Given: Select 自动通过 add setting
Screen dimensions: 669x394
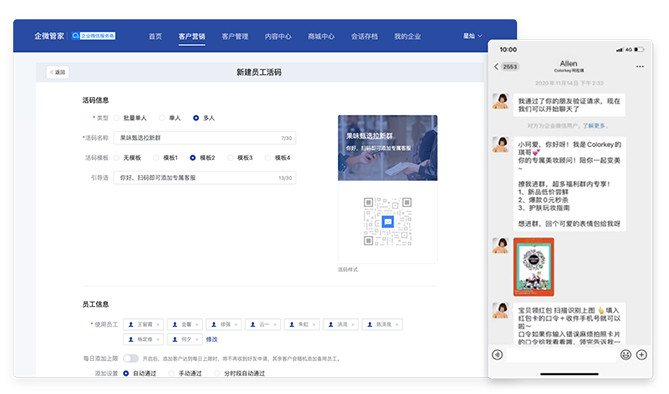Looking at the screenshot, I should 140,374.
